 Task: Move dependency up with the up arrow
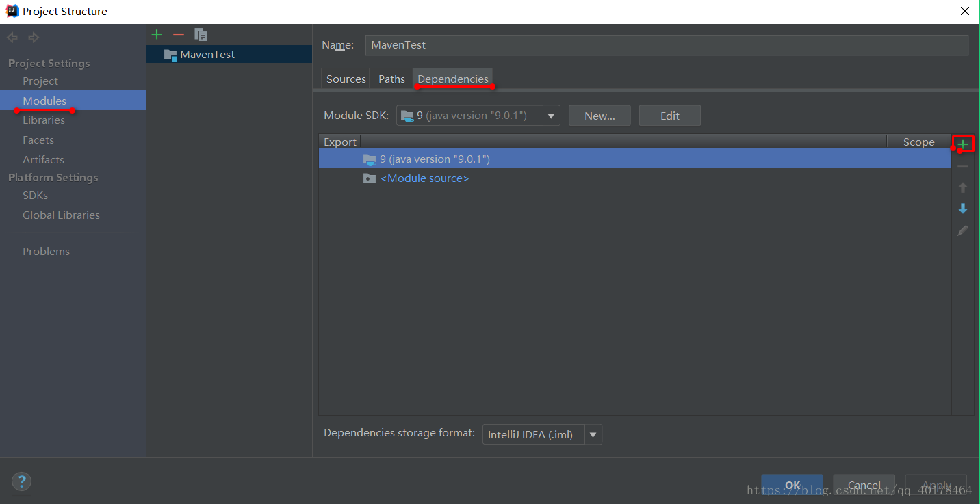[x=963, y=187]
